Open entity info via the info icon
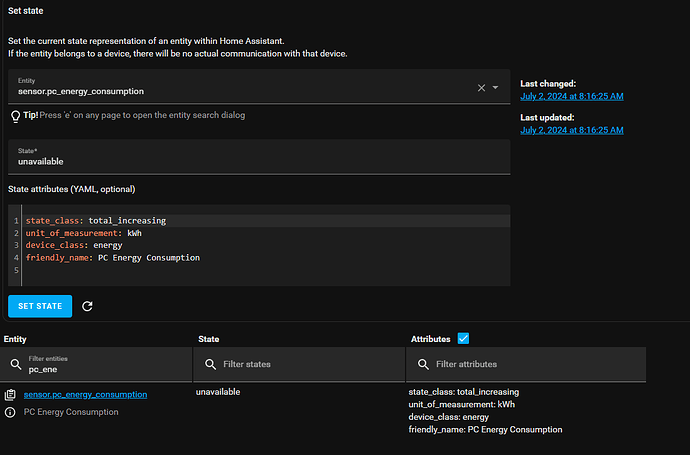Image resolution: width=690 pixels, height=455 pixels. tap(10, 412)
